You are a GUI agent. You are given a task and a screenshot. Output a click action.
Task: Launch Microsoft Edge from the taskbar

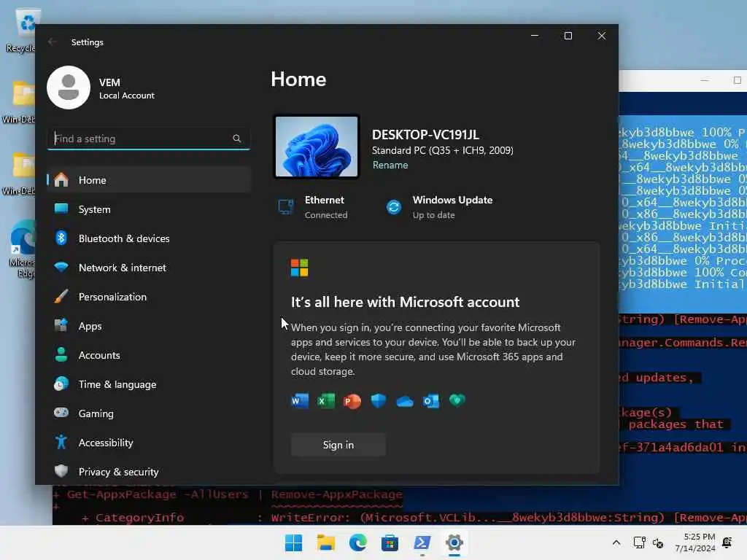357,542
